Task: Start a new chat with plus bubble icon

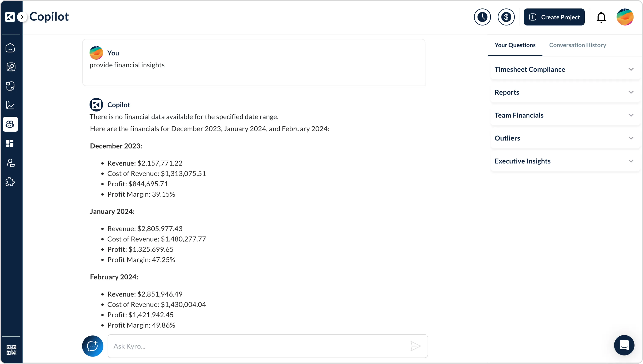Action: pos(93,346)
